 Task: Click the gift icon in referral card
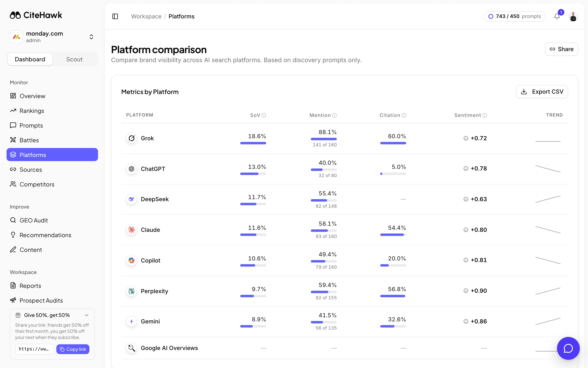[18, 315]
